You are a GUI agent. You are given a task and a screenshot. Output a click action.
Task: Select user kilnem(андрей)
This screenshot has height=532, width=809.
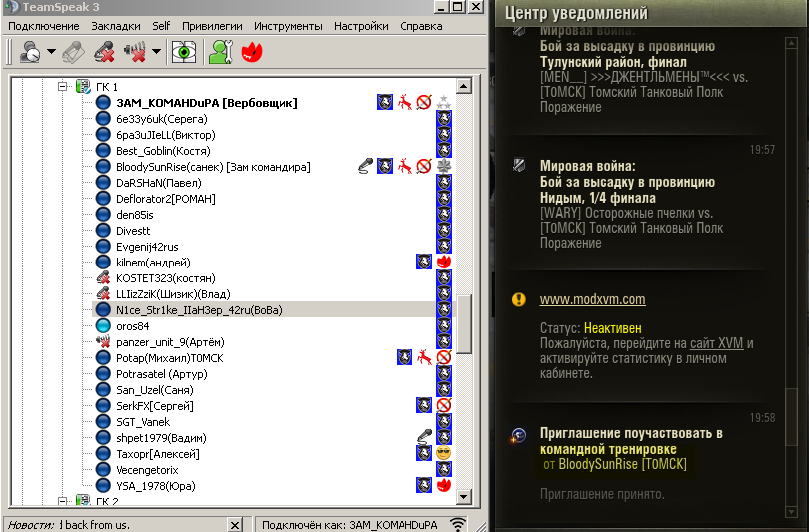click(153, 263)
